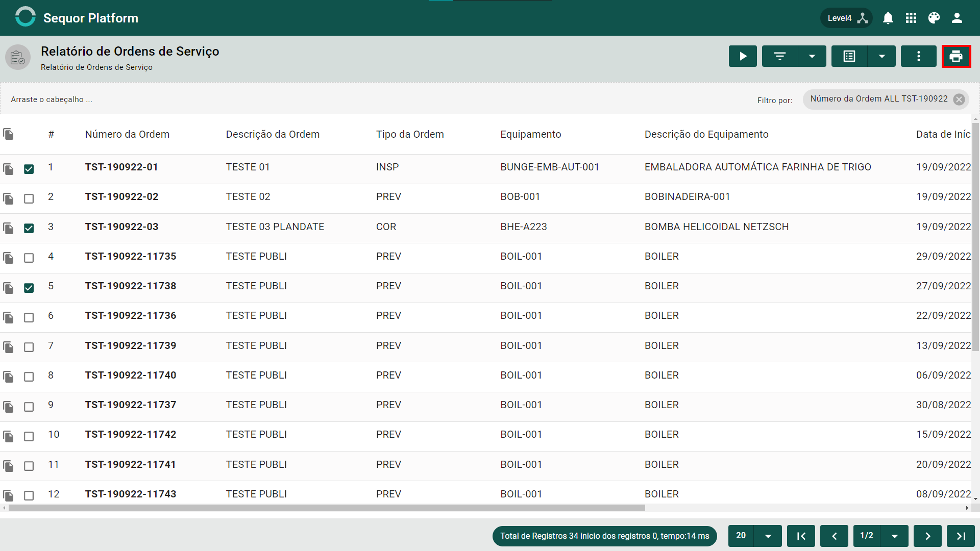Expand the filter dropdown arrow
Viewport: 980px width, 551px height.
point(812,56)
